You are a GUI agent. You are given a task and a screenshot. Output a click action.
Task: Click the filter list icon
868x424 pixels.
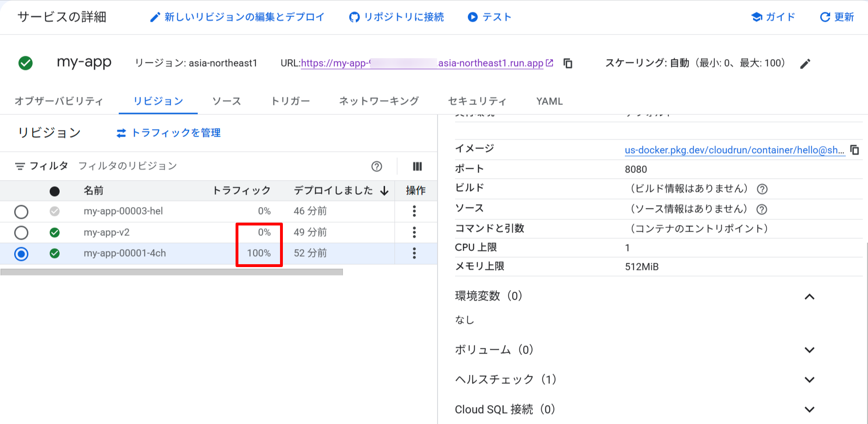[x=20, y=166]
